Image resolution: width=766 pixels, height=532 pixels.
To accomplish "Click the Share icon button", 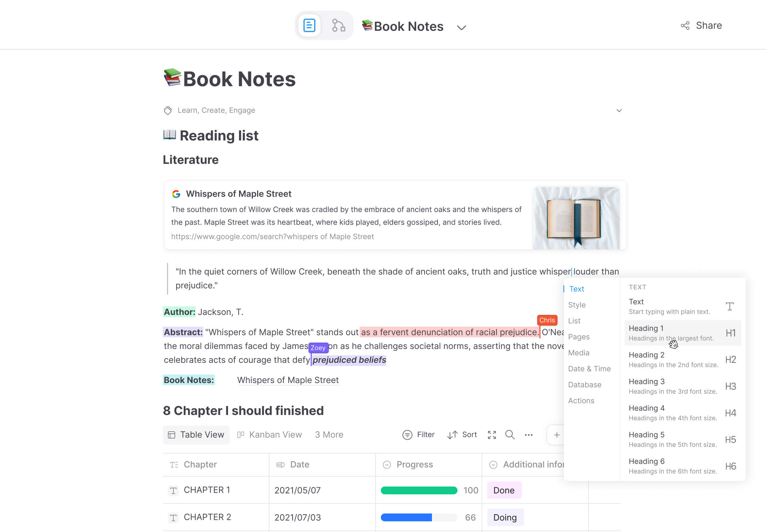I will tap(685, 26).
